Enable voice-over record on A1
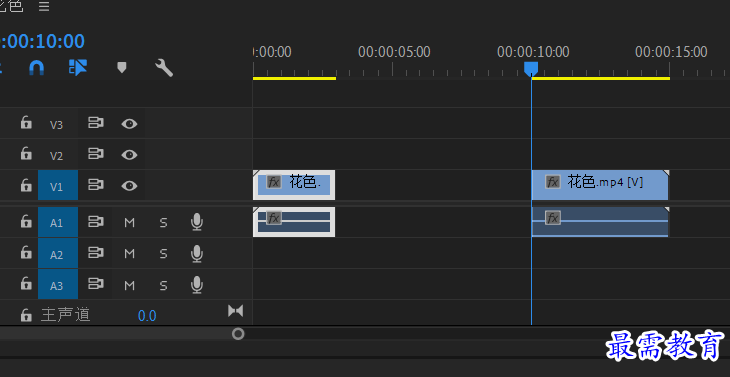The width and height of the screenshot is (730, 377). pos(197,222)
